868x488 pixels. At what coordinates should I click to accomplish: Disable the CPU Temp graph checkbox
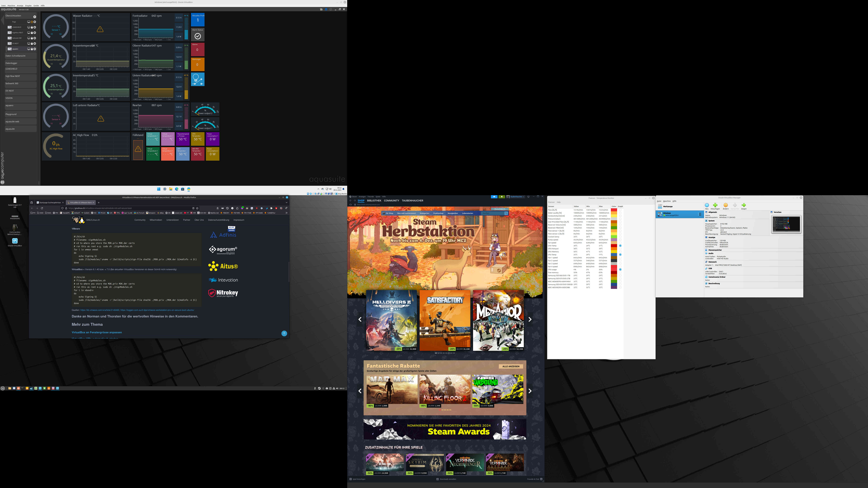(620, 255)
